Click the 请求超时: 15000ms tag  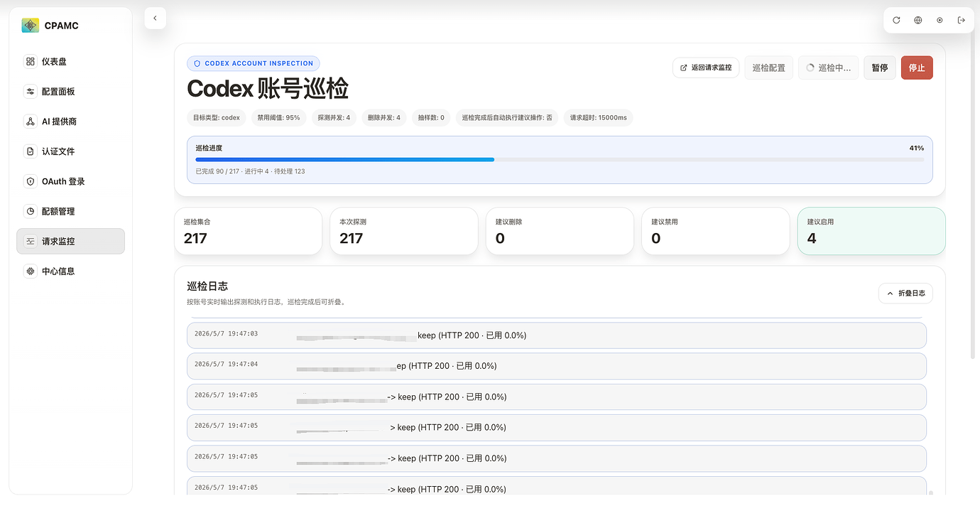(x=599, y=117)
